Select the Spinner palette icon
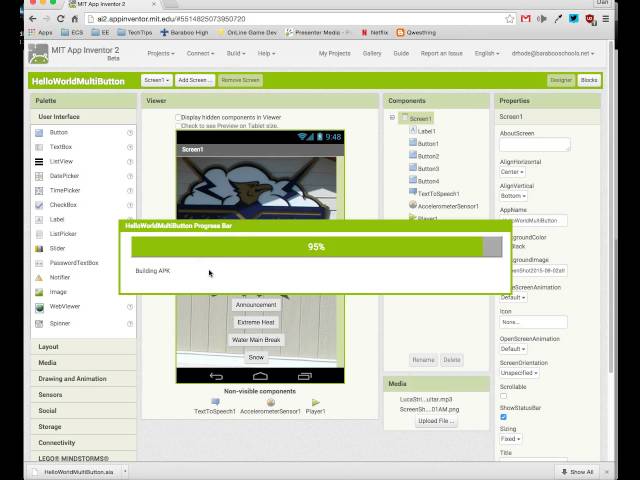 (39, 324)
